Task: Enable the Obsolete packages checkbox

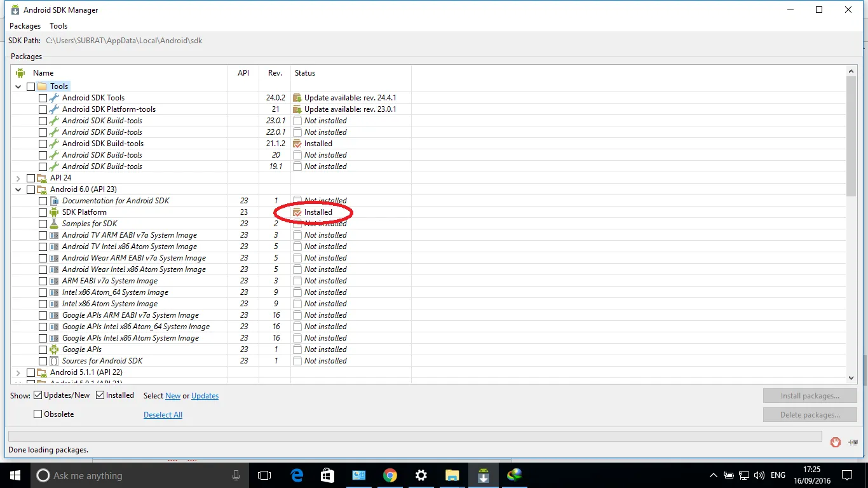Action: (38, 414)
